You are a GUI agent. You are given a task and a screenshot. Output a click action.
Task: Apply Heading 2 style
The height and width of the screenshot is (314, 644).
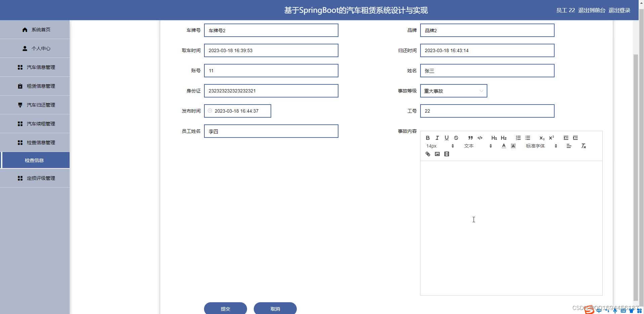coord(504,138)
